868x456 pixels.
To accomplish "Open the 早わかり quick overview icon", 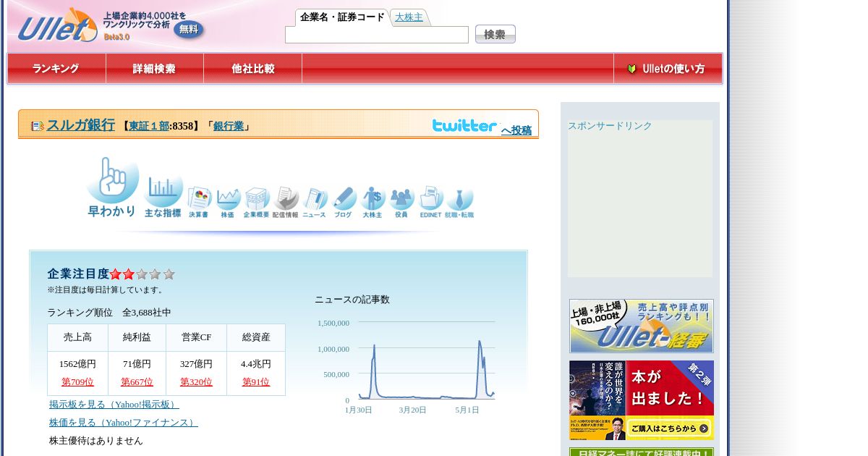I will 112,187.
